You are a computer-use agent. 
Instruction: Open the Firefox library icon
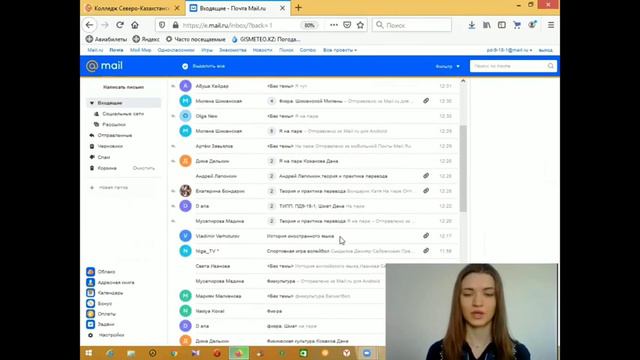click(x=487, y=25)
